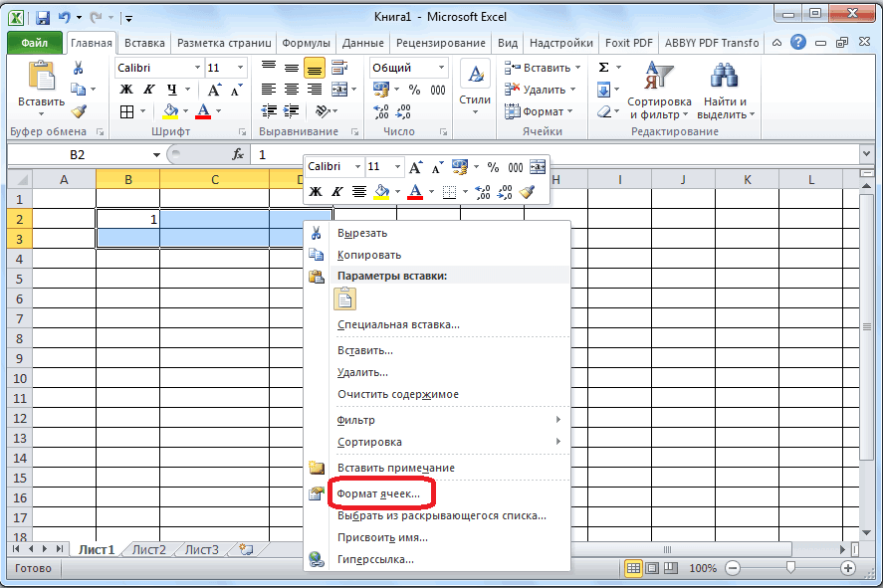Switch to the Формулы ribbon tab
Viewport: 883px width, 588px height.
coord(306,43)
